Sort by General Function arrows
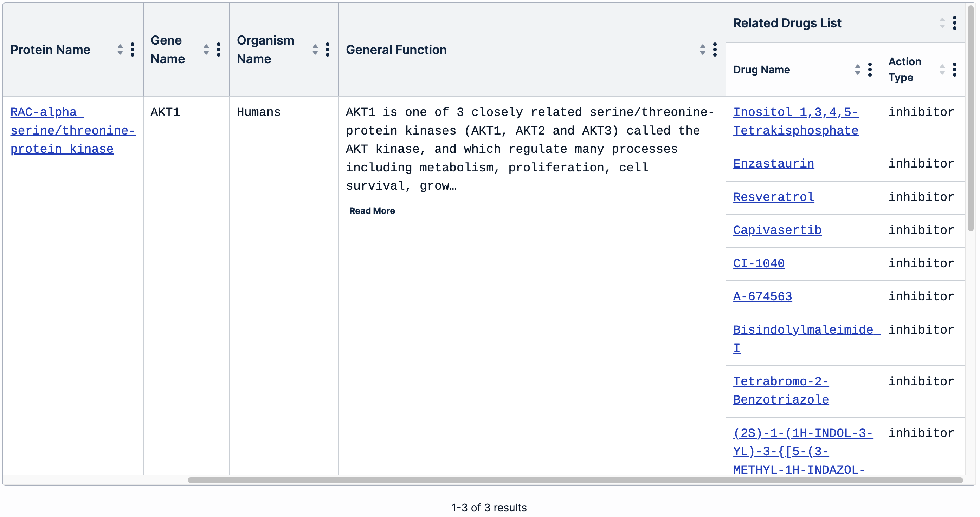 702,50
